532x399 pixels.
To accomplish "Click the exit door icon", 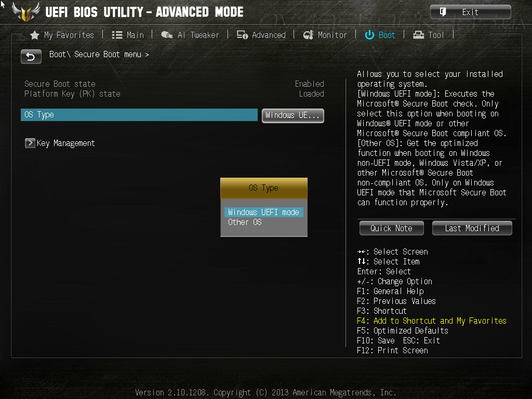I will (443, 12).
